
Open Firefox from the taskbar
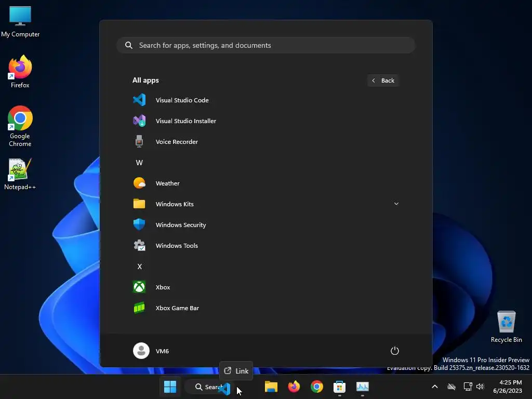(x=294, y=387)
